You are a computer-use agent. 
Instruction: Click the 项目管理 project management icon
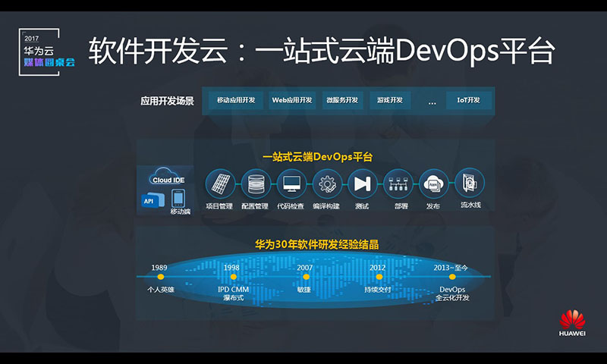coord(219,184)
